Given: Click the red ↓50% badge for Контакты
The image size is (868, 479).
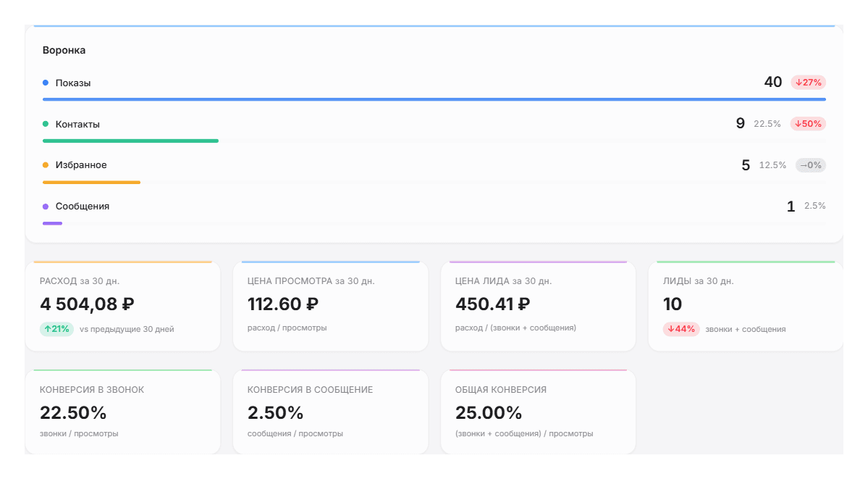Looking at the screenshot, I should pos(808,124).
